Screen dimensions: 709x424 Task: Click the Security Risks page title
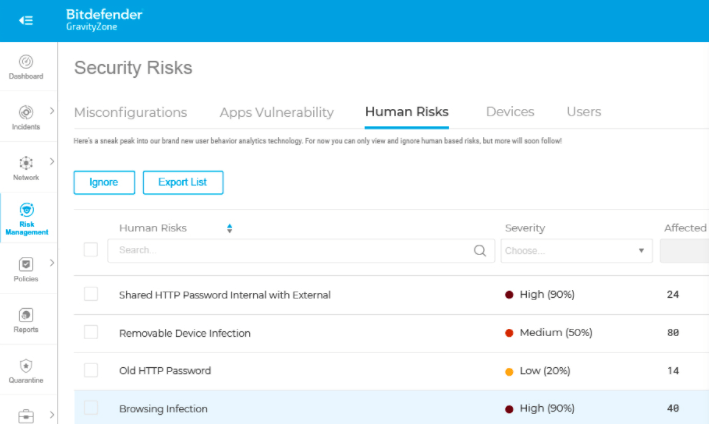[x=133, y=68]
